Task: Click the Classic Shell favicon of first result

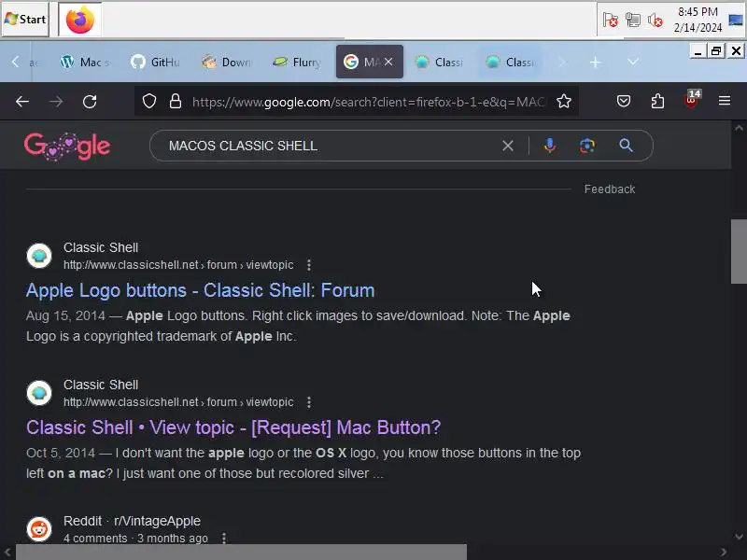Action: click(39, 256)
